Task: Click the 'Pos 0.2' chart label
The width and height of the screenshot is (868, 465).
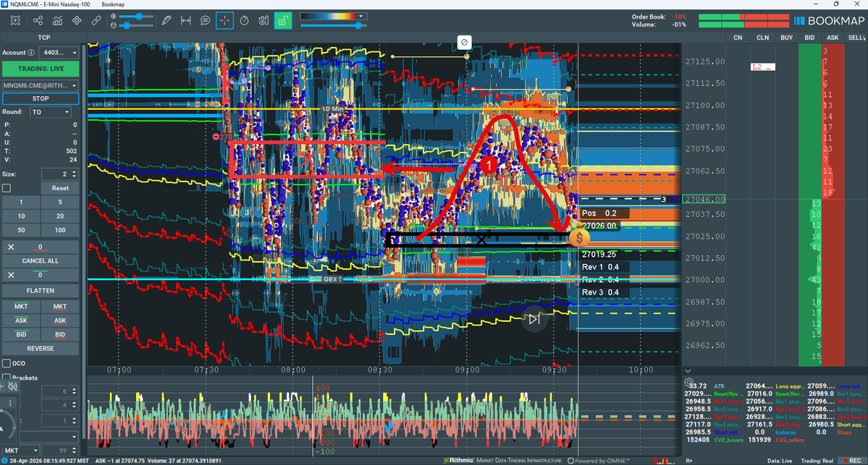Action: (604, 213)
